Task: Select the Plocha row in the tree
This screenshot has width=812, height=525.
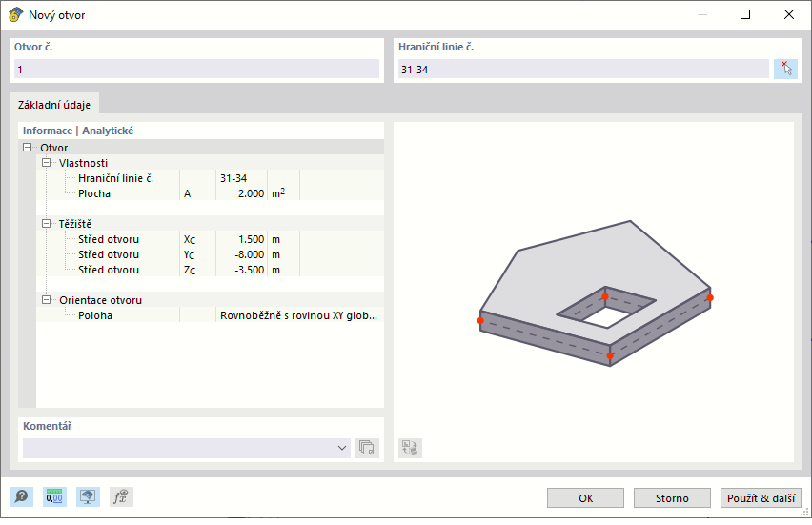Action: click(211, 193)
